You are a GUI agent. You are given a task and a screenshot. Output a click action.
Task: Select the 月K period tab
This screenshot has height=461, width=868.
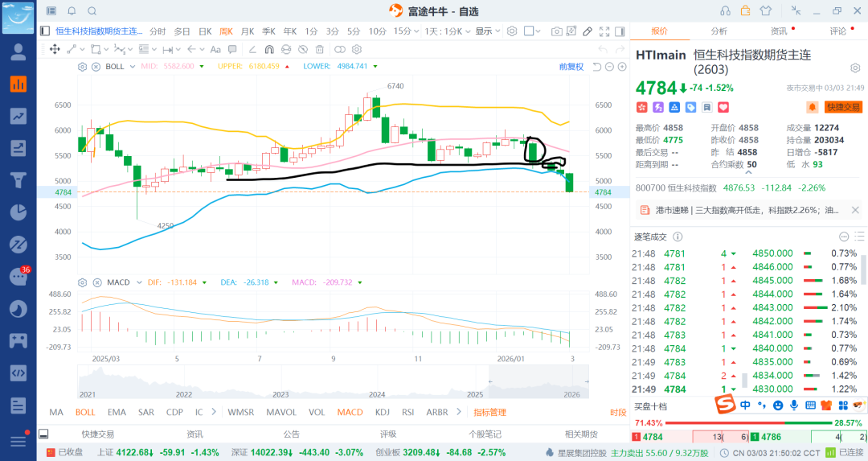[248, 31]
